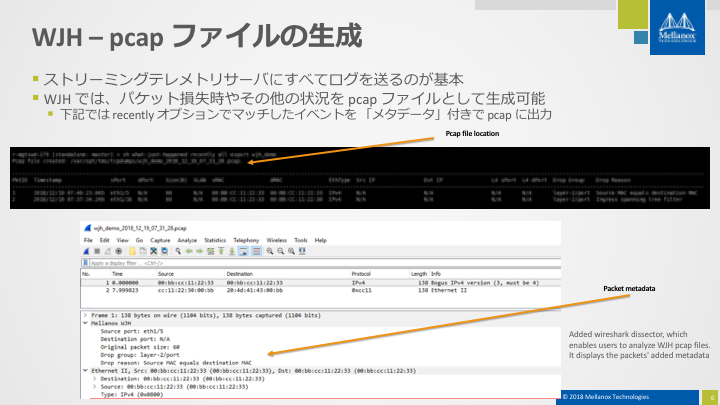
Task: Click the Restart capture toolbar icon
Action: coord(107,251)
